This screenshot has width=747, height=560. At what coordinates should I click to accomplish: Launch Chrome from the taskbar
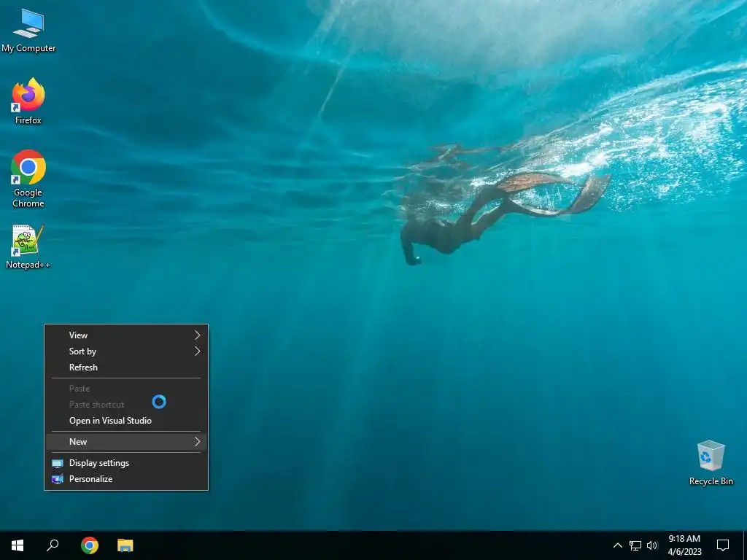click(90, 545)
